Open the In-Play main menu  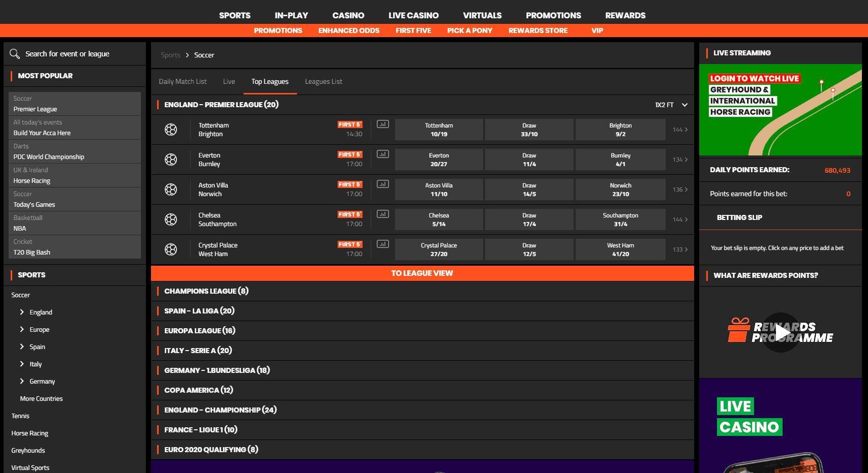(291, 15)
